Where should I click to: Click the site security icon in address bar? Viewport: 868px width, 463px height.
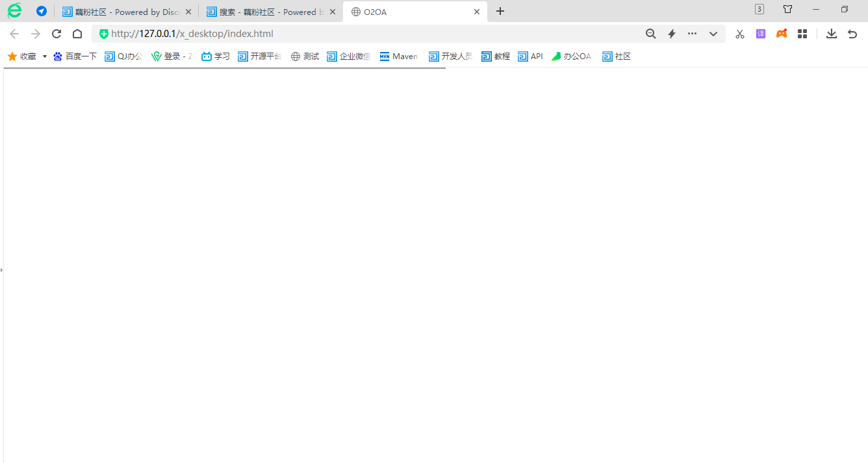[103, 33]
